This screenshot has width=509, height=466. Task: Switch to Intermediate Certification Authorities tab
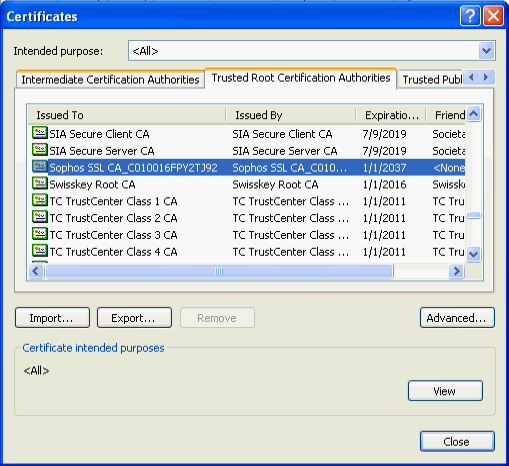(x=110, y=80)
